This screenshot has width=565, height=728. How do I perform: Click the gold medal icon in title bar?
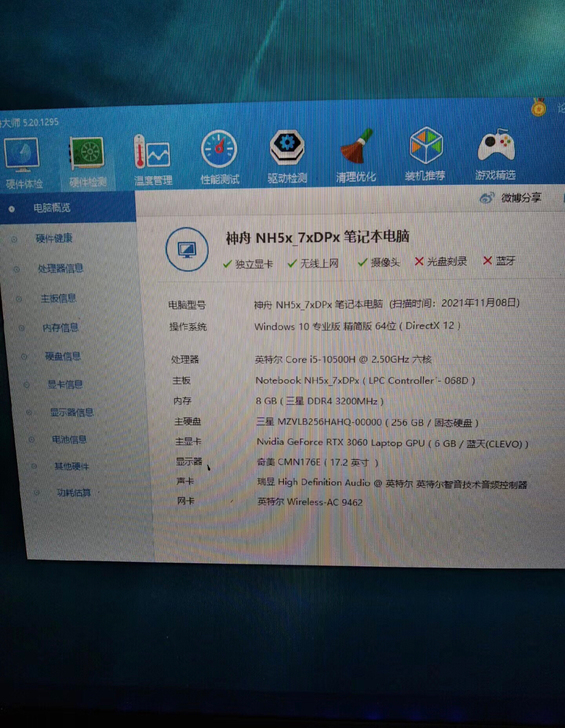[x=539, y=108]
